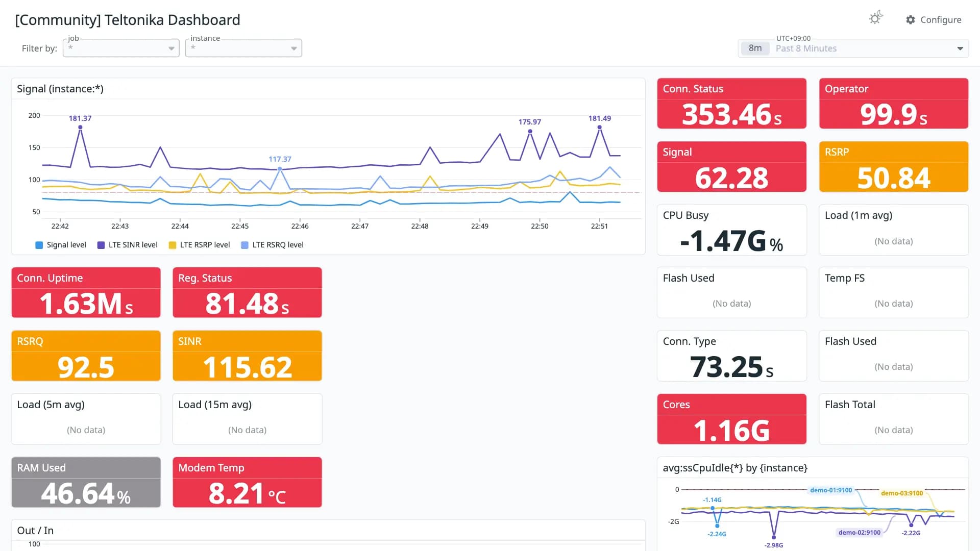980x551 pixels.
Task: Toggle LTE RSRP level legend entry
Action: pos(199,245)
